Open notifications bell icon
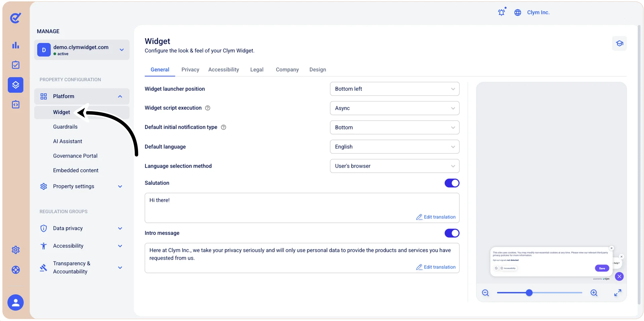Image resolution: width=644 pixels, height=321 pixels. (502, 12)
